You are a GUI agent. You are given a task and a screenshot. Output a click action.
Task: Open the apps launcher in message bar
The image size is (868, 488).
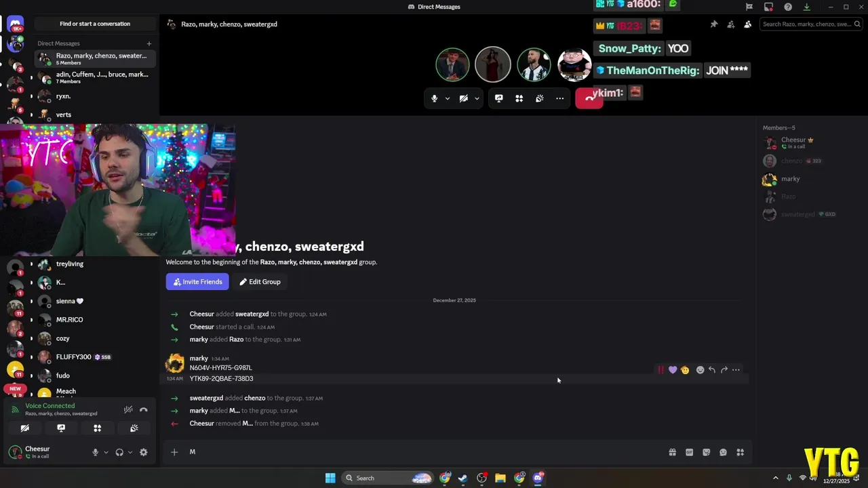click(740, 452)
